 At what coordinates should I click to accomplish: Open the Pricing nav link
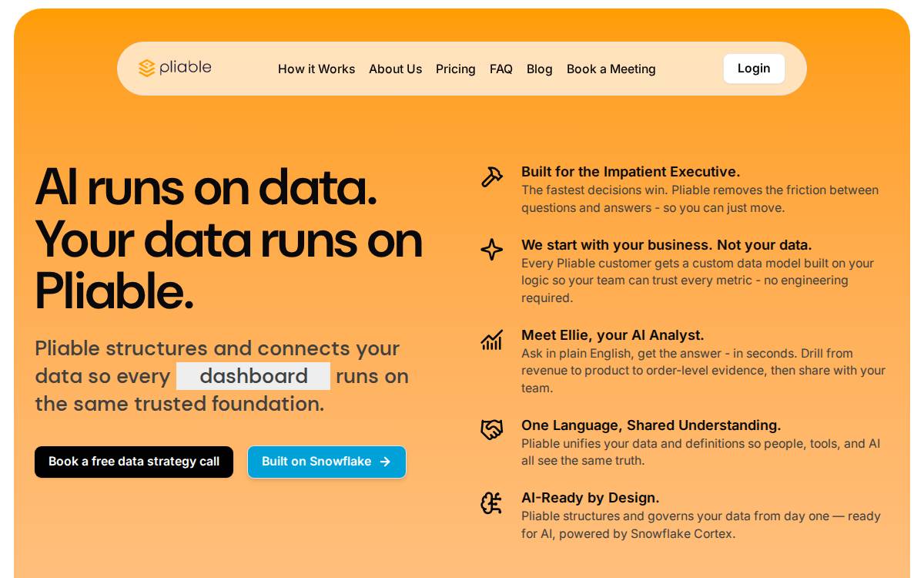click(456, 69)
